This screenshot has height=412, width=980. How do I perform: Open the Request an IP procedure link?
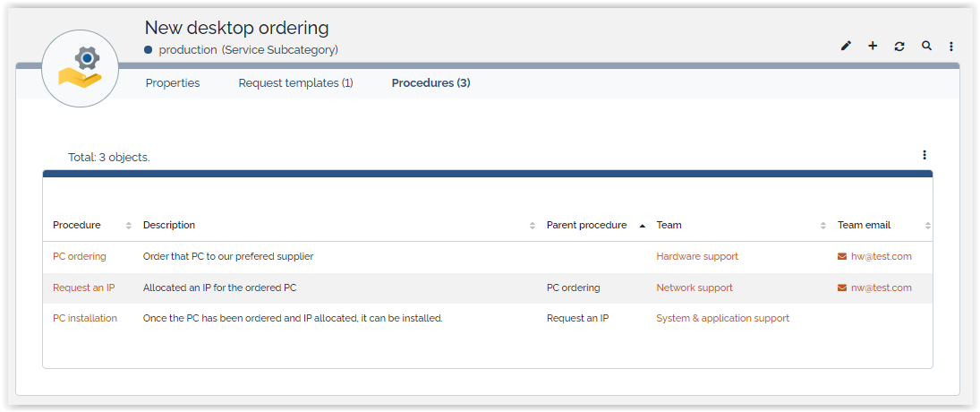point(84,288)
